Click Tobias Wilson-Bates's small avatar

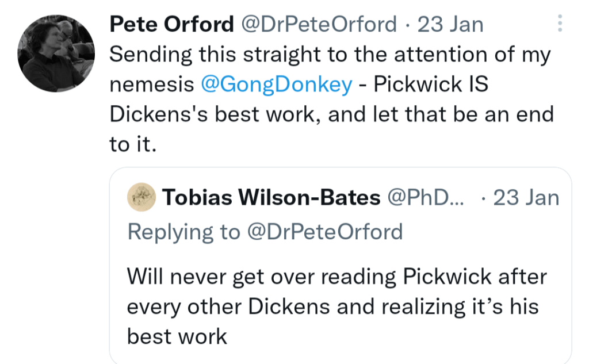(141, 197)
